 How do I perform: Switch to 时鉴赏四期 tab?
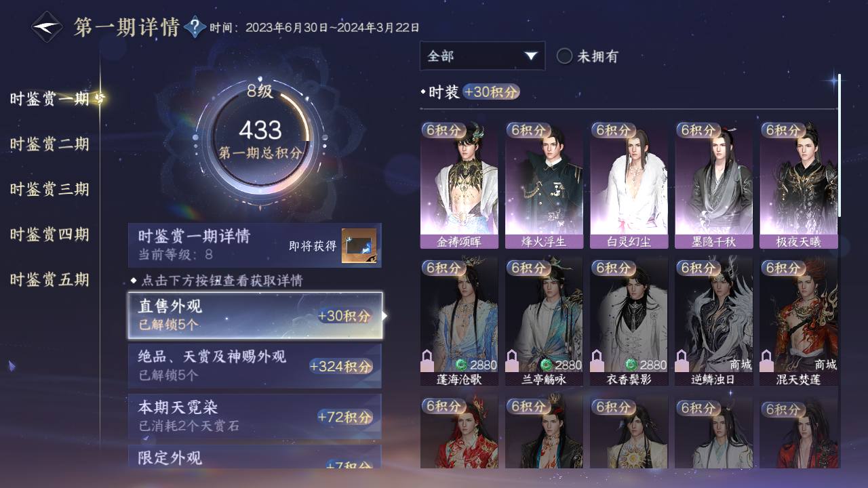50,235
